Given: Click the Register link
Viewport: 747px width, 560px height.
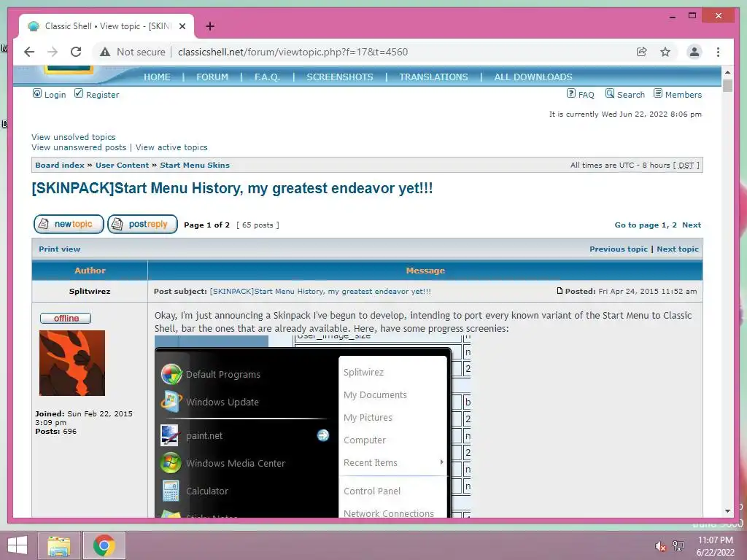Looking at the screenshot, I should (x=102, y=95).
